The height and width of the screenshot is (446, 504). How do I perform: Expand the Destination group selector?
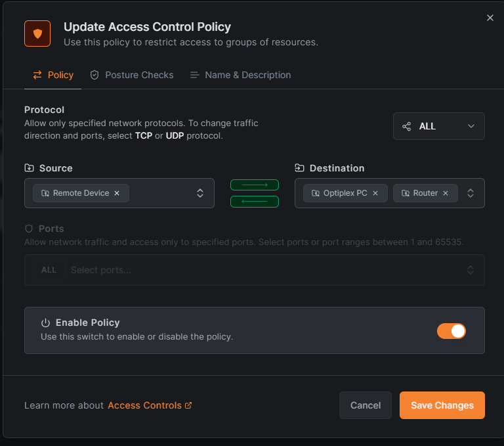tap(471, 193)
